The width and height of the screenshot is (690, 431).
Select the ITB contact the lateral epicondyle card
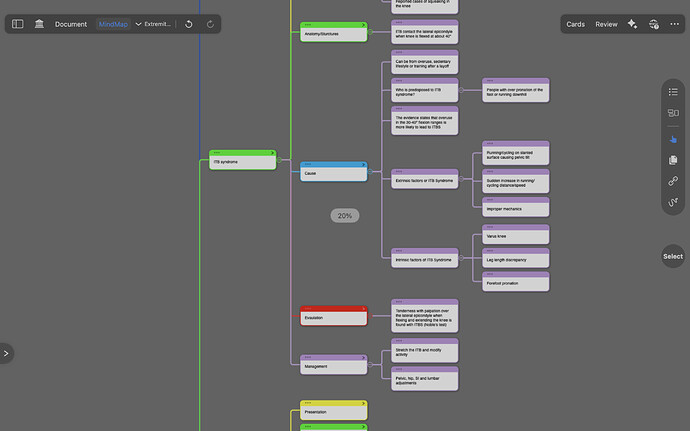point(425,32)
